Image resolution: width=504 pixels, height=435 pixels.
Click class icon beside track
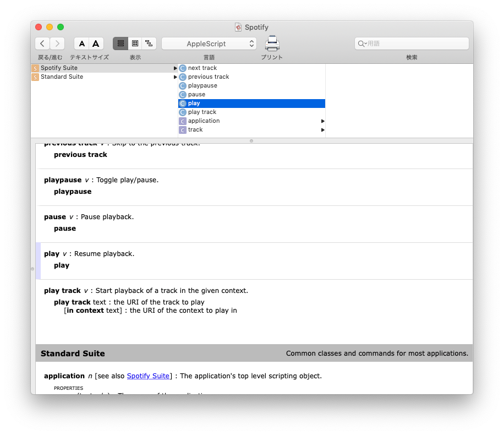pyautogui.click(x=183, y=130)
